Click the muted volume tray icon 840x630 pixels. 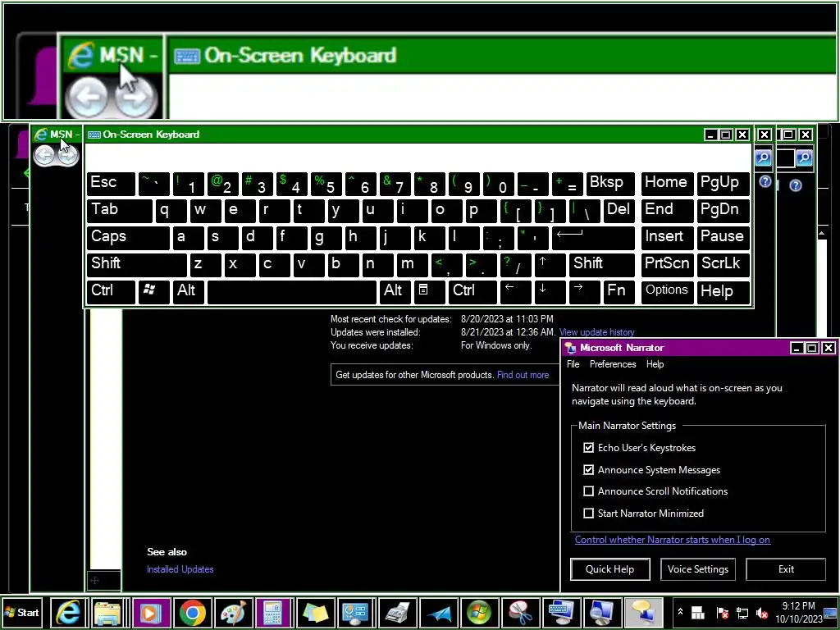(761, 613)
